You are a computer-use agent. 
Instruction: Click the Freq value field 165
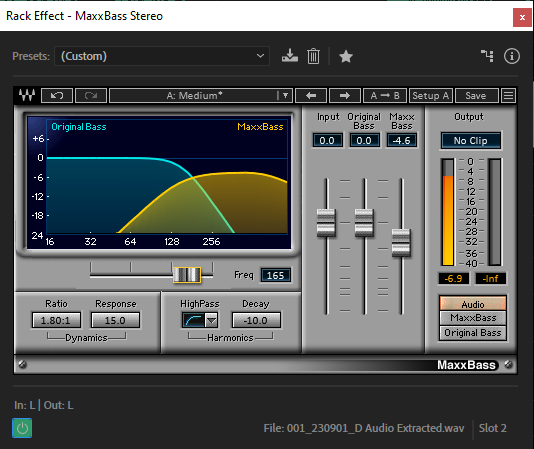coord(275,275)
